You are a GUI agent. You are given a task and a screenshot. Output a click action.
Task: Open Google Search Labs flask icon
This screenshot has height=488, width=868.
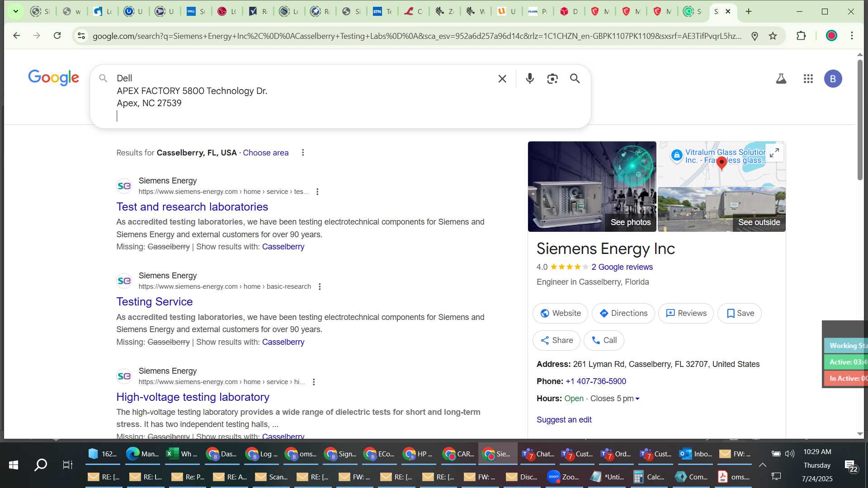click(781, 79)
